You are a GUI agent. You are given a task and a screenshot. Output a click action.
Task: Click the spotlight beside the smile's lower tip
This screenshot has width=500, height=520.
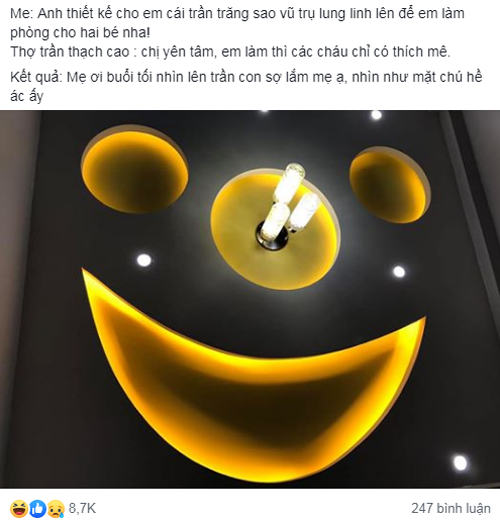(460, 463)
